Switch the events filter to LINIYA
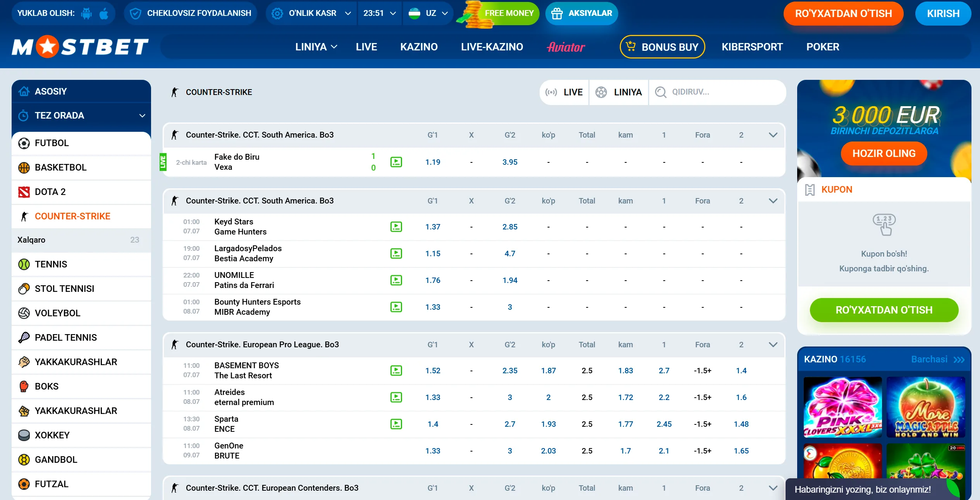This screenshot has width=980, height=500. (619, 92)
